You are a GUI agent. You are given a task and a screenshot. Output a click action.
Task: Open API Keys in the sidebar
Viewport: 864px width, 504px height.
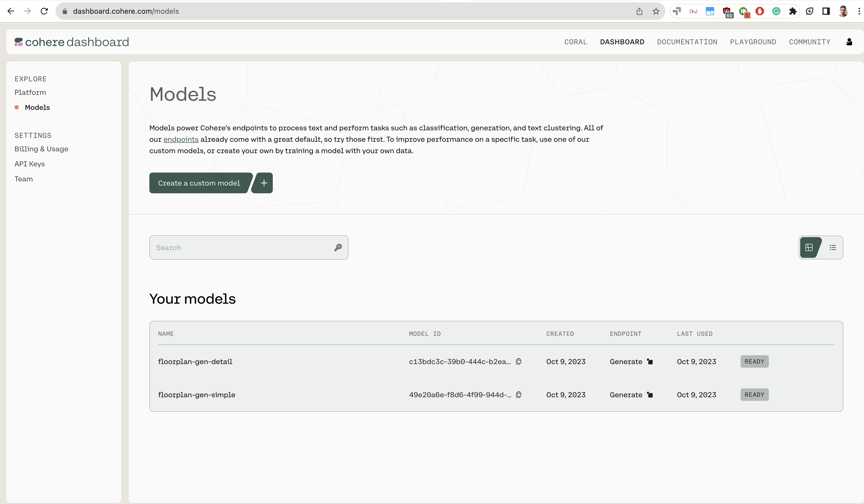(30, 164)
